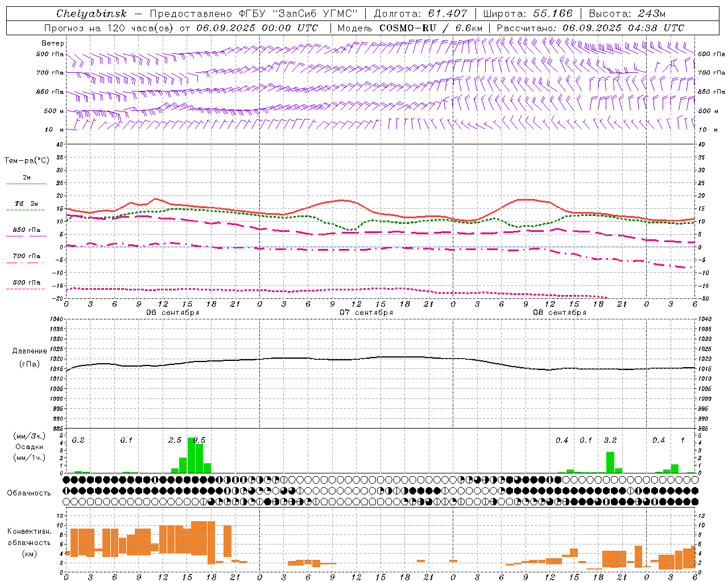Click the '08 сентября' date label
The height and width of the screenshot is (582, 728).
[560, 313]
